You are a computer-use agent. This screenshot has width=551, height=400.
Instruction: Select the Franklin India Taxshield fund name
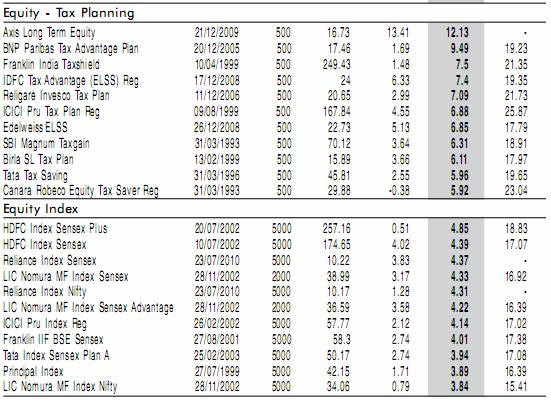(51, 65)
